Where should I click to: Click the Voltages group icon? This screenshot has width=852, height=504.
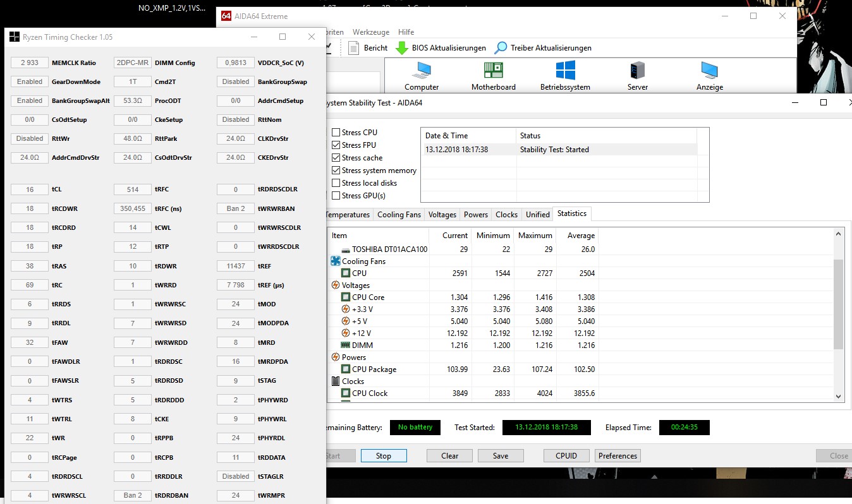(x=336, y=285)
